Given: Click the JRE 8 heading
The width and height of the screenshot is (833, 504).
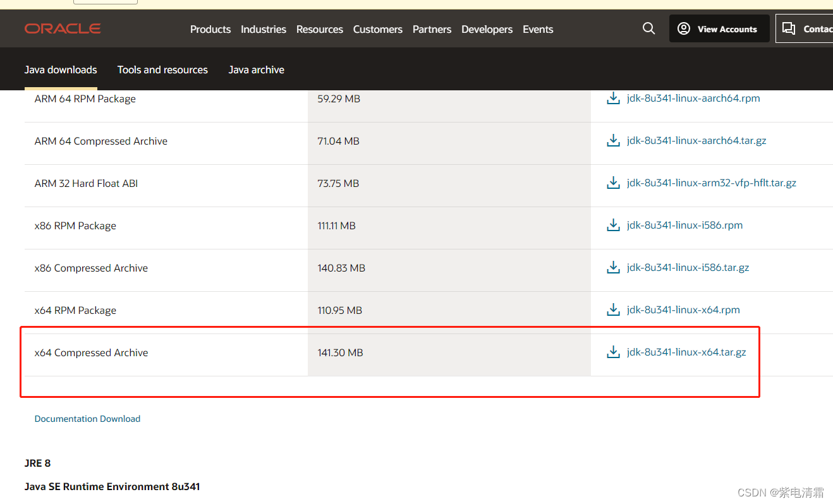Looking at the screenshot, I should click(x=37, y=464).
